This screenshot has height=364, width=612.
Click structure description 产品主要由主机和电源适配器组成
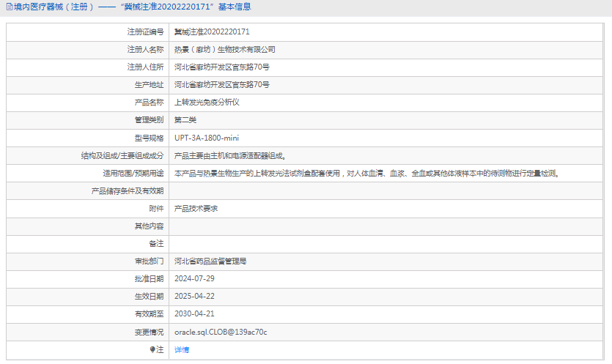pyautogui.click(x=230, y=156)
